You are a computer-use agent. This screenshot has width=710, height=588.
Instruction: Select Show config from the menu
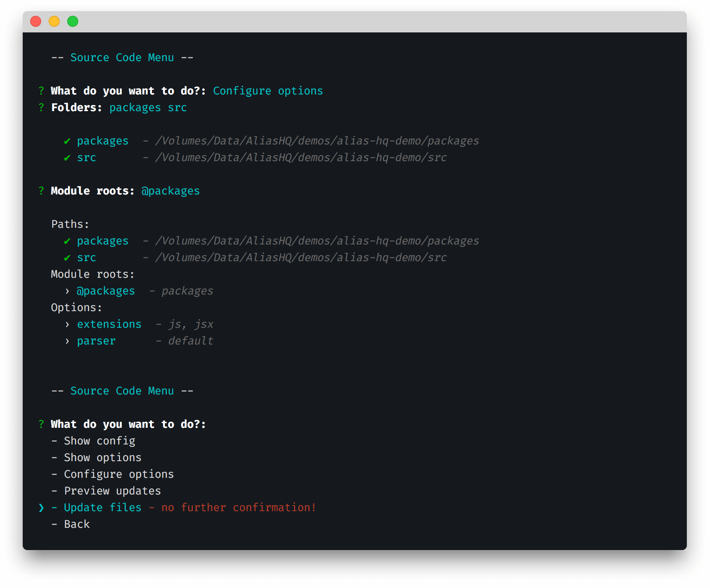tap(99, 441)
